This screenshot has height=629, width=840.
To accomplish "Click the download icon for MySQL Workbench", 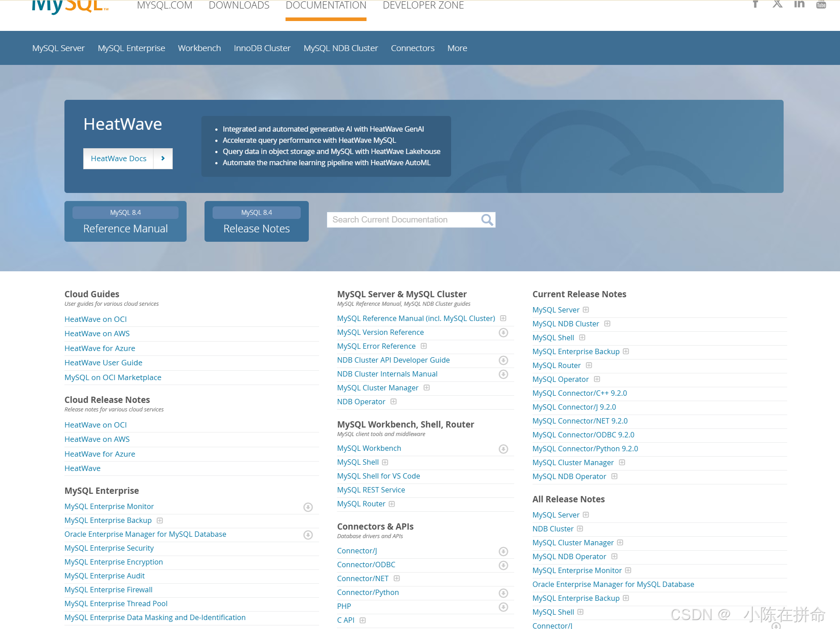I will 503,449.
